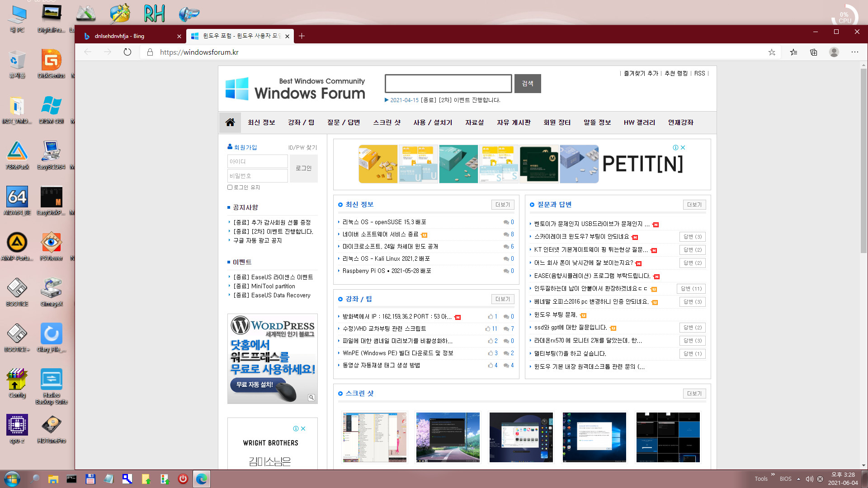Open Edge settings and more menu

[x=854, y=52]
